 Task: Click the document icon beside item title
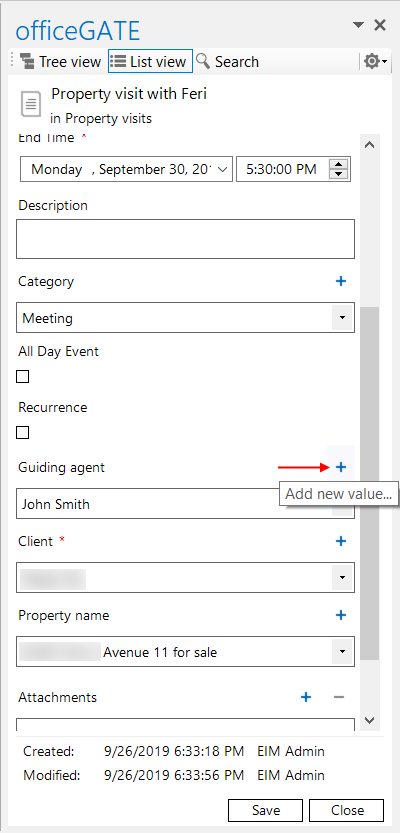(31, 103)
